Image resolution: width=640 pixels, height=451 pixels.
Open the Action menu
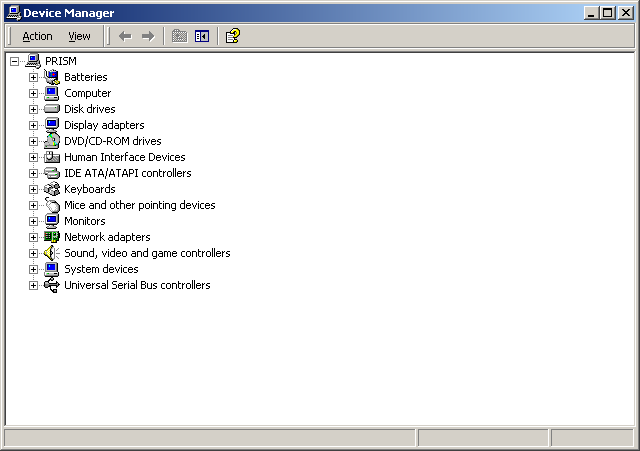click(x=37, y=36)
